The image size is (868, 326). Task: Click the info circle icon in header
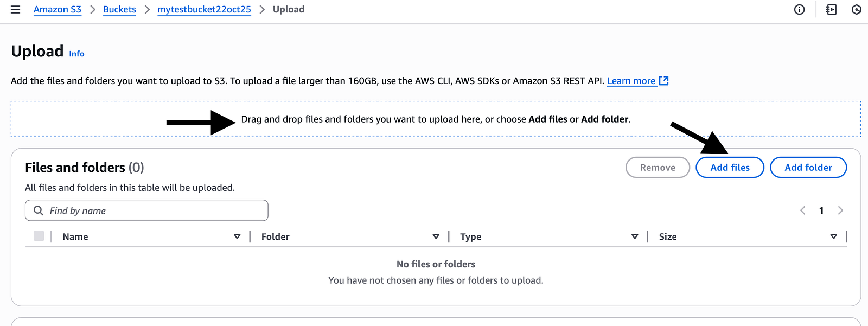[799, 10]
